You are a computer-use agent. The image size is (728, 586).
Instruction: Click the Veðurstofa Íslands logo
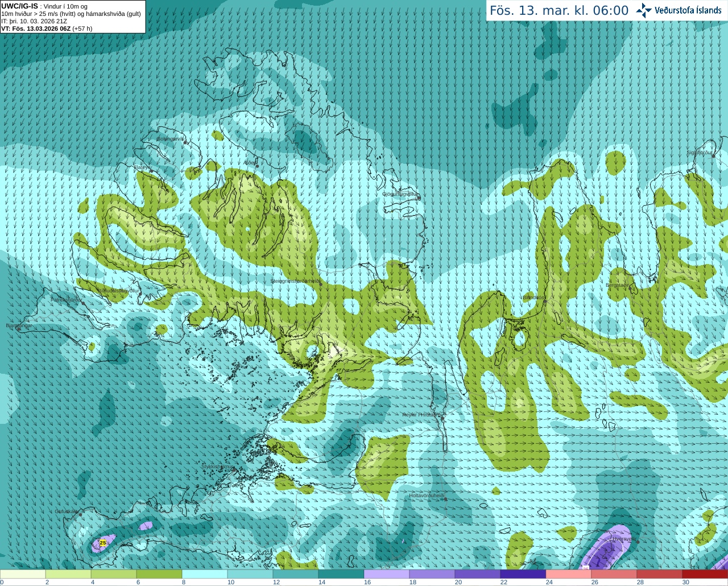(x=679, y=10)
